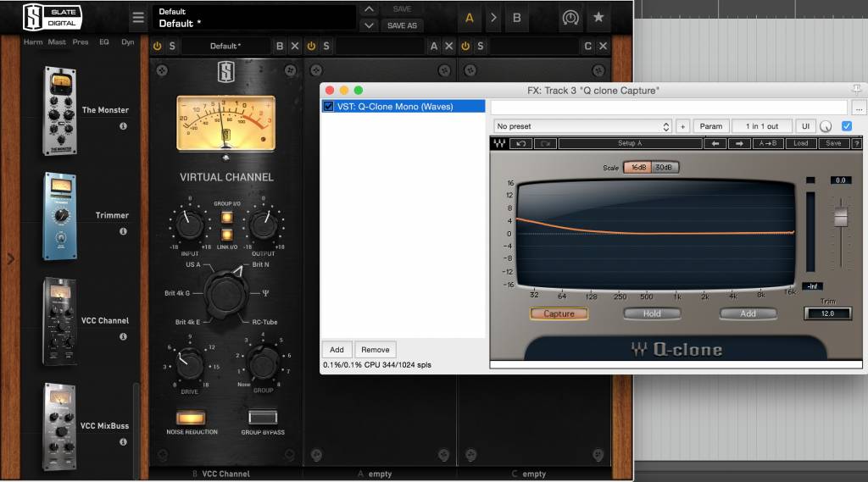The width and height of the screenshot is (868, 482).
Task: Select next preset with down chevron
Action: point(369,25)
